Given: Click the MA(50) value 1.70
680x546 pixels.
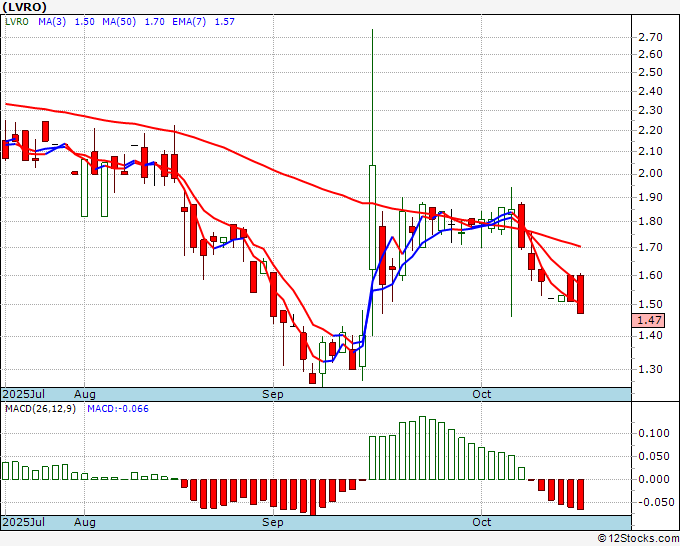Looking at the screenshot, I should [x=154, y=22].
